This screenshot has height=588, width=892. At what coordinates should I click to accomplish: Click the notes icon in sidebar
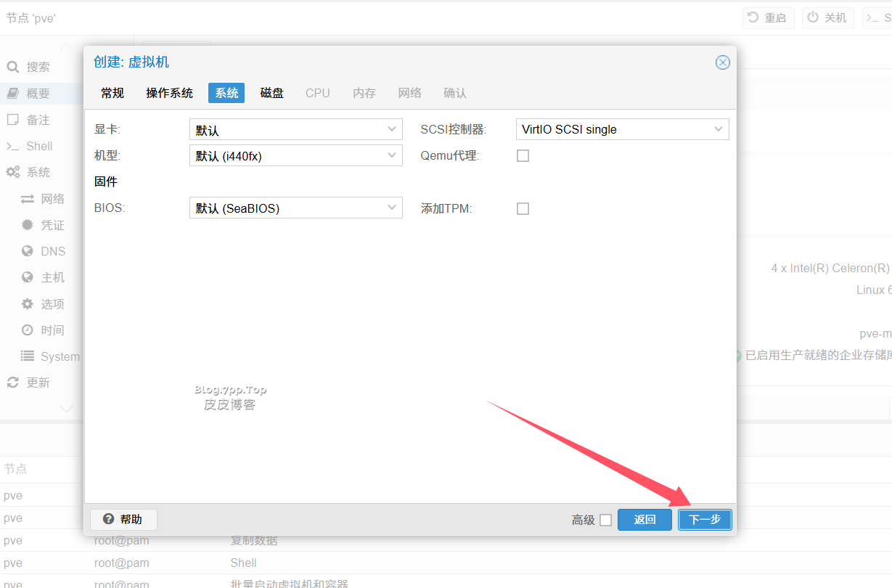tap(12, 120)
